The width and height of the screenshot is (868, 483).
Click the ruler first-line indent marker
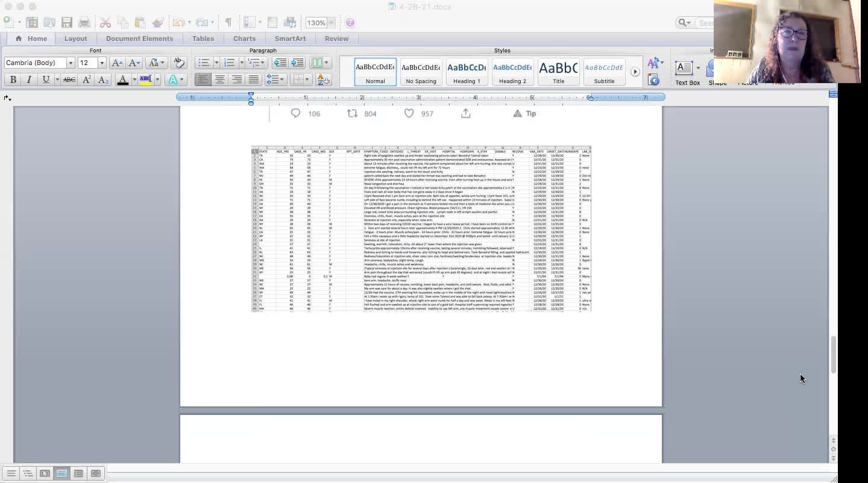(251, 95)
